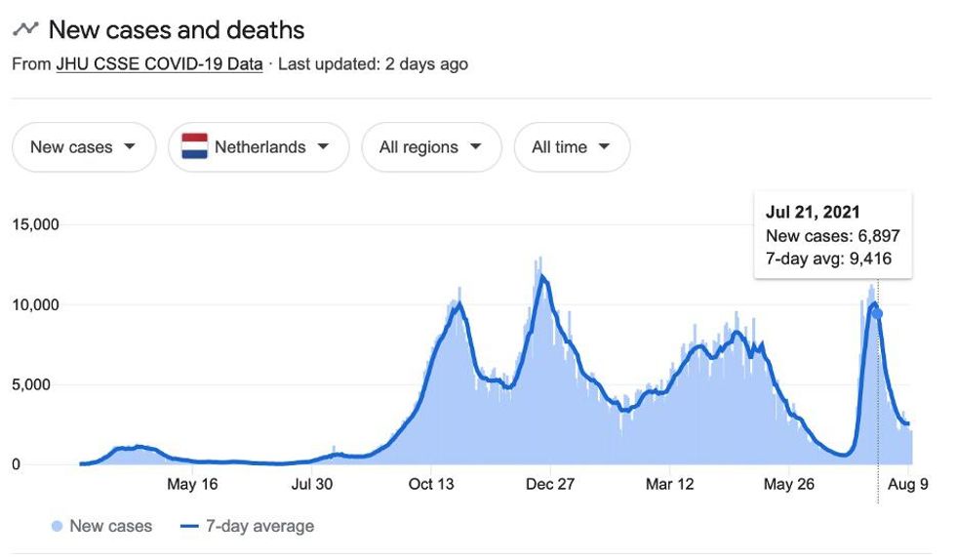This screenshot has width=956, height=560.
Task: Click the New cases legend label
Action: tap(110, 527)
